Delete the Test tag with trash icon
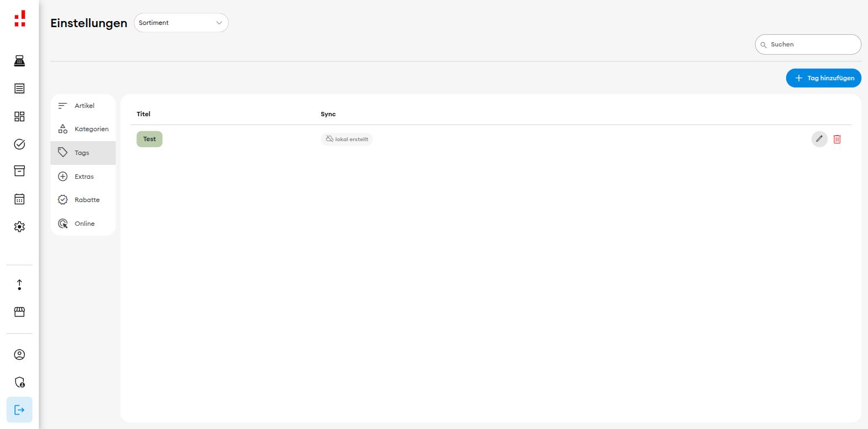The height and width of the screenshot is (429, 868). tap(837, 139)
